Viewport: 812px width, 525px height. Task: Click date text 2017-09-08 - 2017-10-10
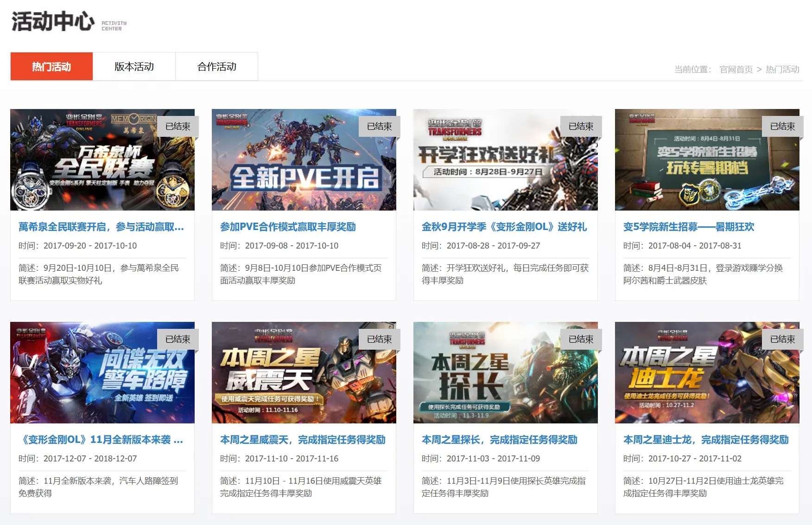click(292, 246)
